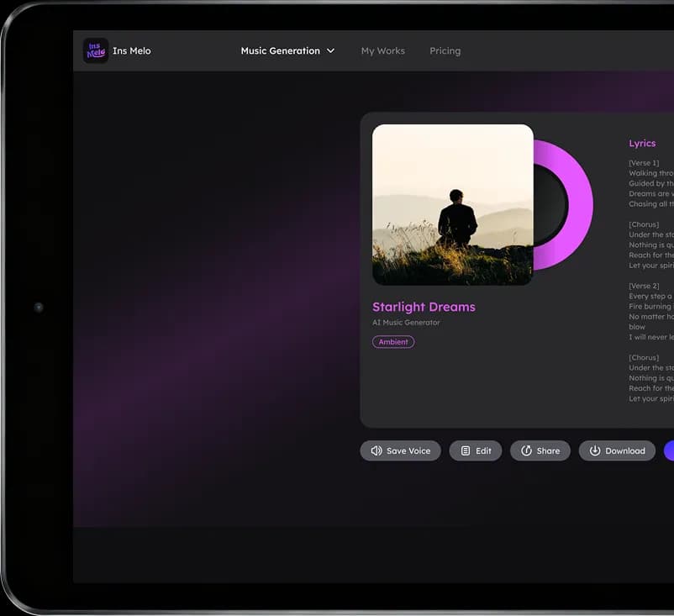Navigate to My Works
Image resolution: width=674 pixels, height=616 pixels.
(383, 51)
